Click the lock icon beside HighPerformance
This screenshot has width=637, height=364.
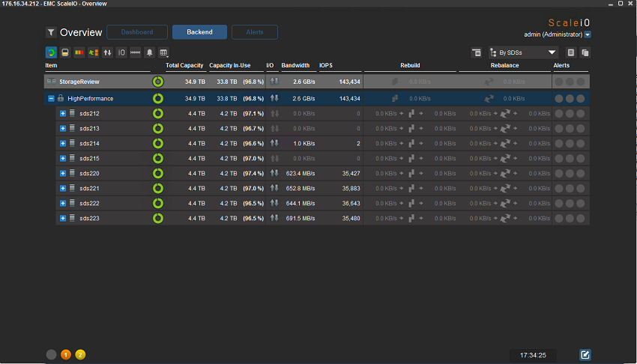click(61, 98)
